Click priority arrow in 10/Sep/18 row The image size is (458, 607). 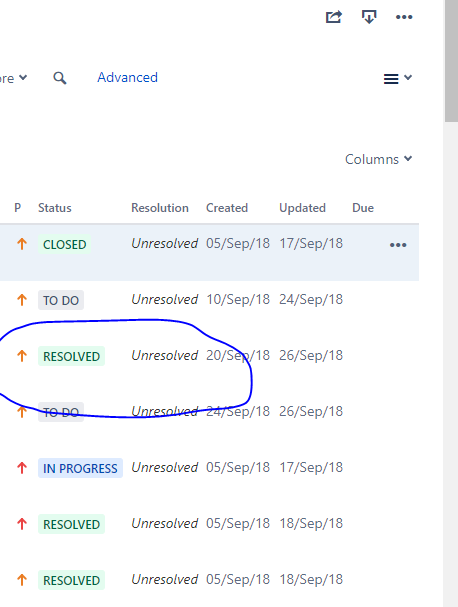point(22,300)
